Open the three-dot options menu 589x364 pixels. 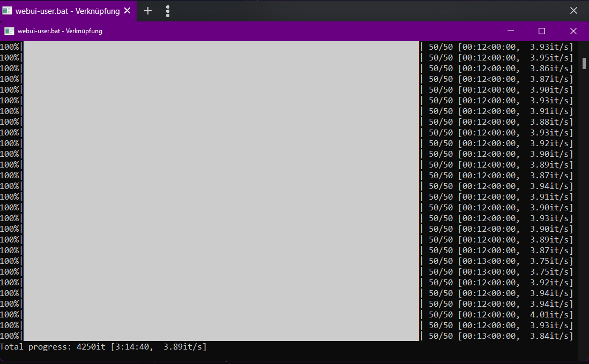pyautogui.click(x=168, y=11)
